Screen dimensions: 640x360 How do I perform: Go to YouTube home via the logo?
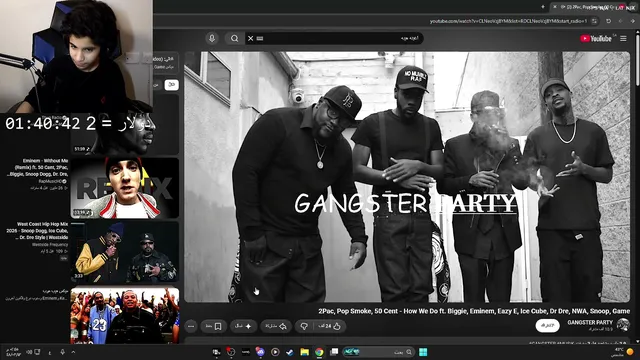click(x=596, y=38)
